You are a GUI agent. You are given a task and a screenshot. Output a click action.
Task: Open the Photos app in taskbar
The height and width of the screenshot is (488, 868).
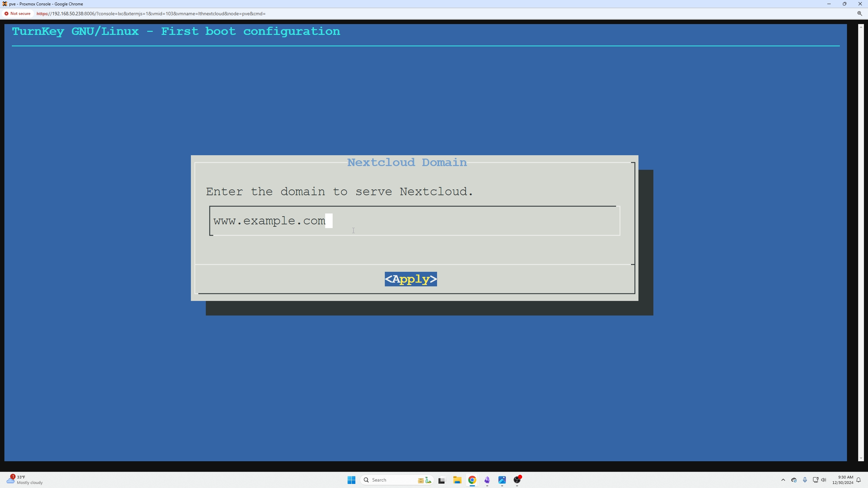pos(502,480)
